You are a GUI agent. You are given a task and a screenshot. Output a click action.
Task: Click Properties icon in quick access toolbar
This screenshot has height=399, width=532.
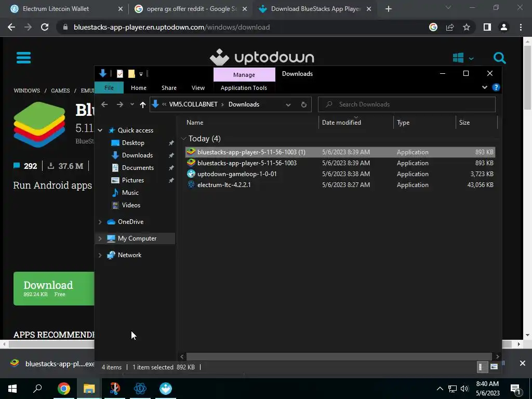[x=120, y=74]
